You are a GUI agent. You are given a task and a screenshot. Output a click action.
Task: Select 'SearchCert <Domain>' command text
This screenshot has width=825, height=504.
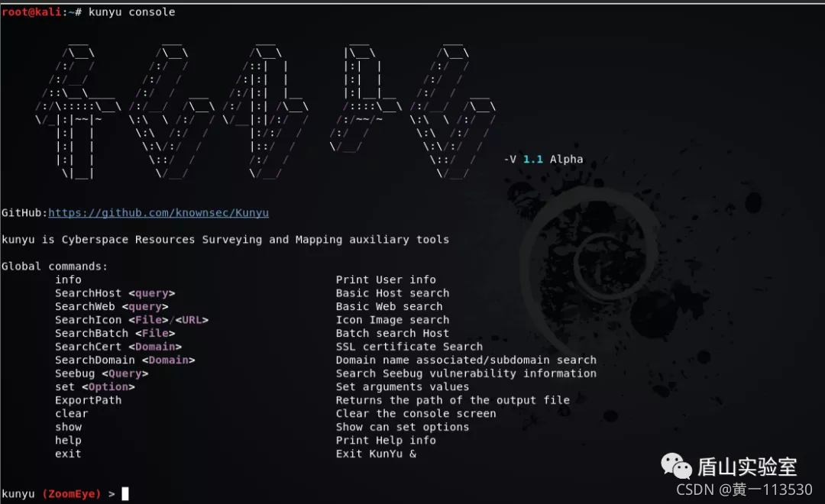point(118,347)
